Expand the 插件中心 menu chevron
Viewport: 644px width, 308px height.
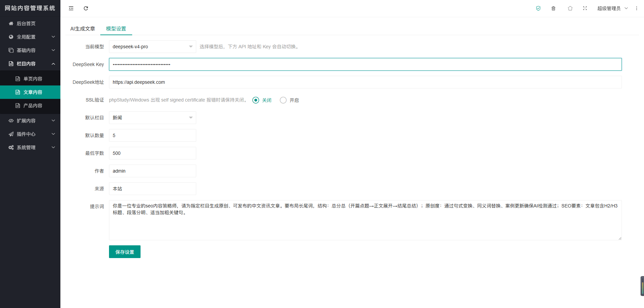pyautogui.click(x=53, y=134)
